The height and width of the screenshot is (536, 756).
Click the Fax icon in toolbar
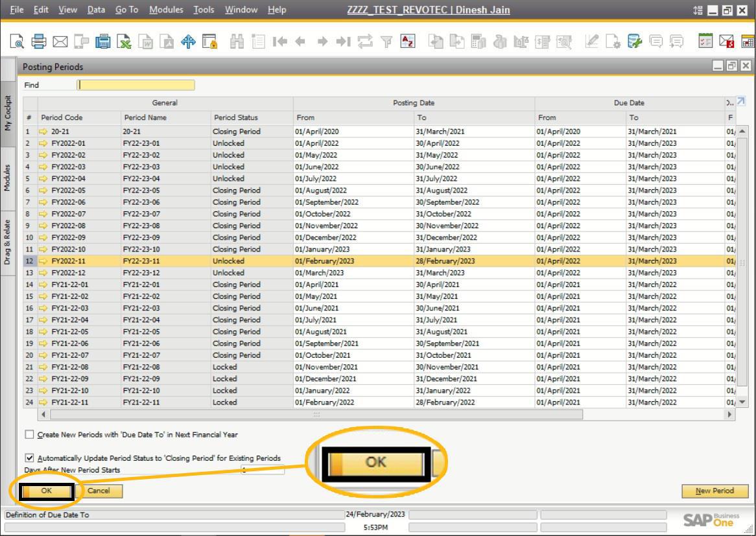coord(102,41)
